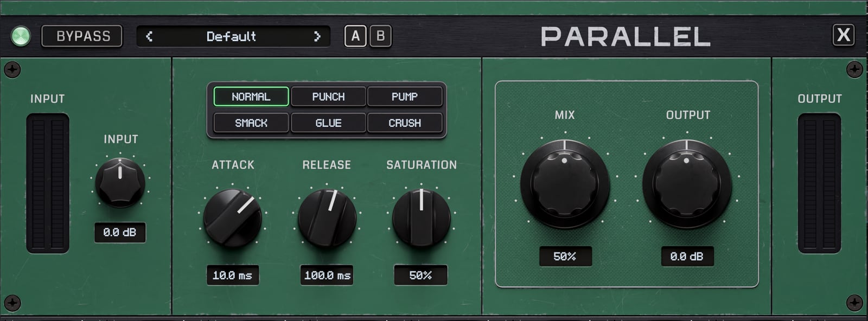Click the OUTPUT level meter
The image size is (868, 321).
(x=819, y=183)
